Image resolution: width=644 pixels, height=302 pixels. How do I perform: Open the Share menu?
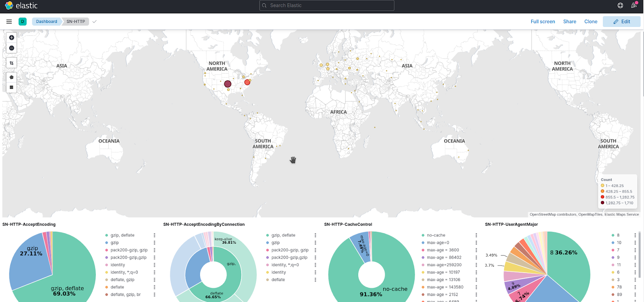[570, 22]
